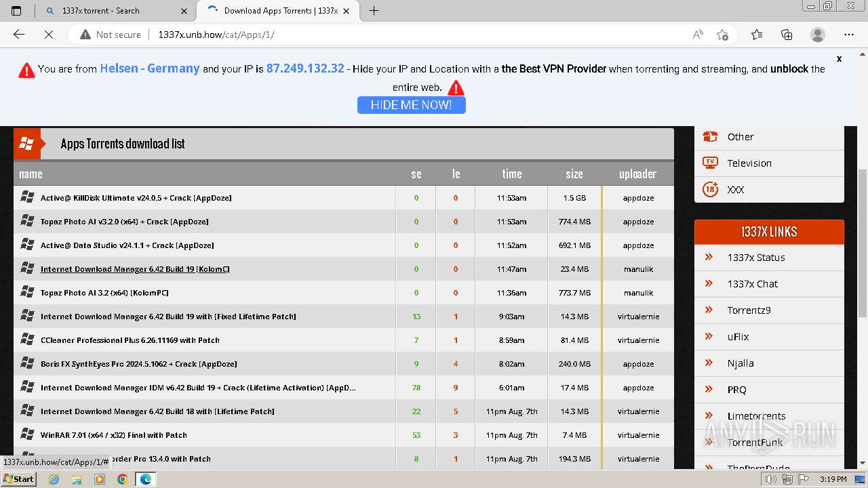Open Windows Start menu

click(18, 479)
